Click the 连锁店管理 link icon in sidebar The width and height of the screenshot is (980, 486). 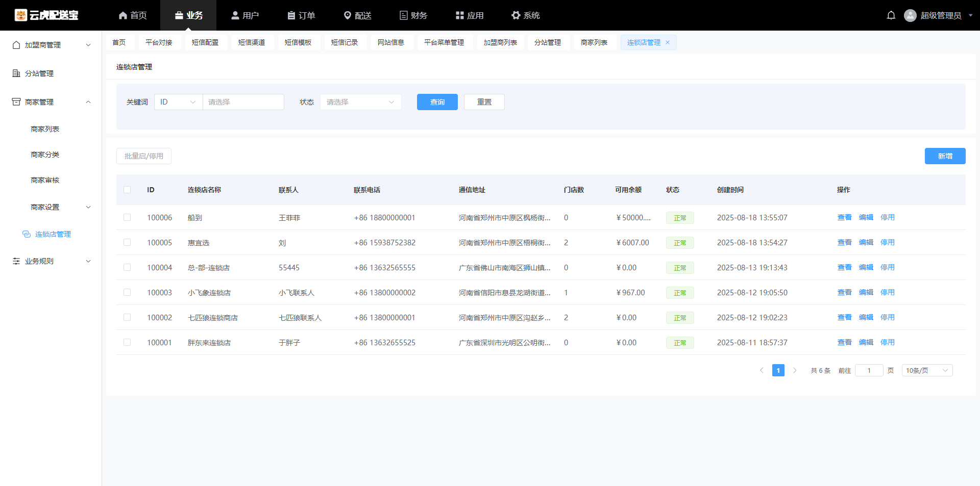27,234
